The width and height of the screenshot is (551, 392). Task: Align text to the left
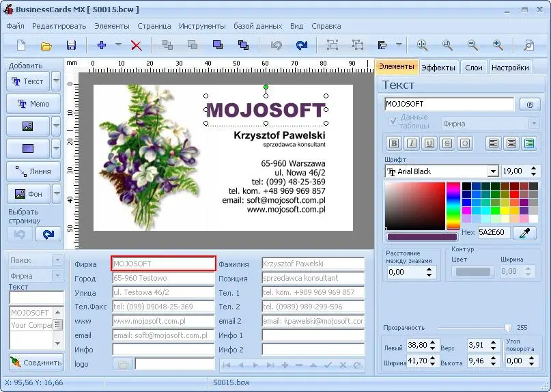point(494,143)
